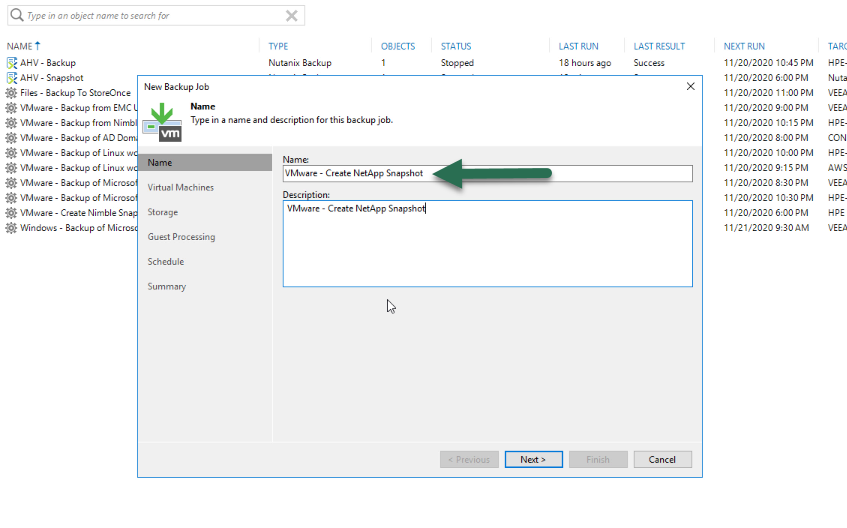The width and height of the screenshot is (847, 528).
Task: Close the New Backup Job dialog
Action: tap(690, 86)
